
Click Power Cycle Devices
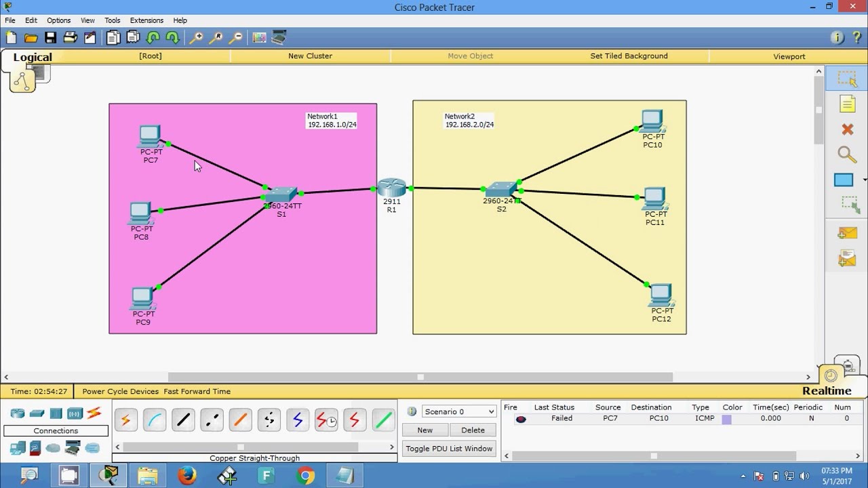click(x=121, y=391)
